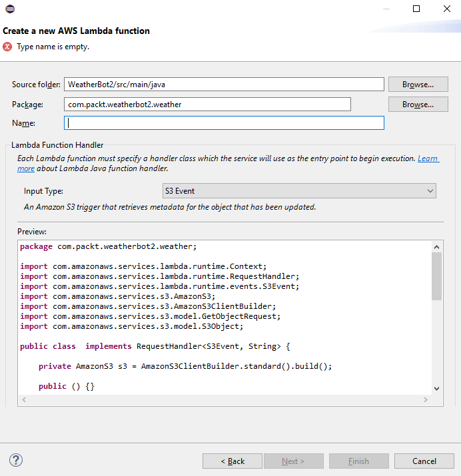461x476 pixels.
Task: Click the preview scroll down arrow
Action: click(x=437, y=389)
